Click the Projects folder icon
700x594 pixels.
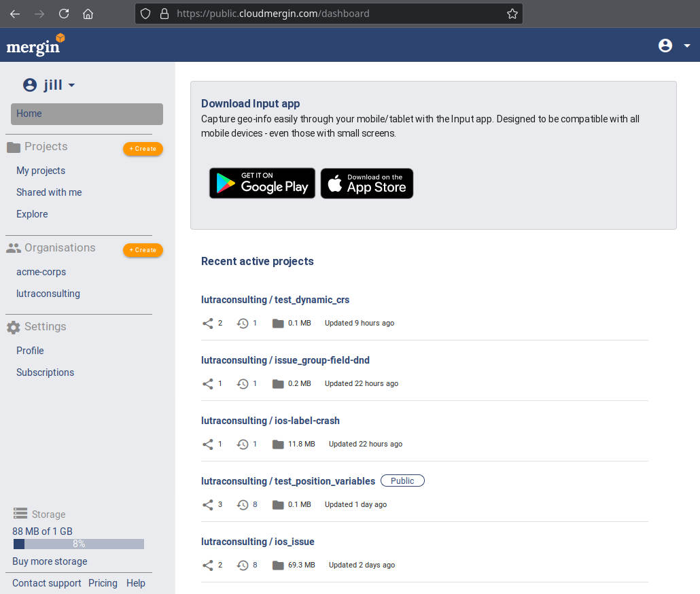[x=14, y=147]
